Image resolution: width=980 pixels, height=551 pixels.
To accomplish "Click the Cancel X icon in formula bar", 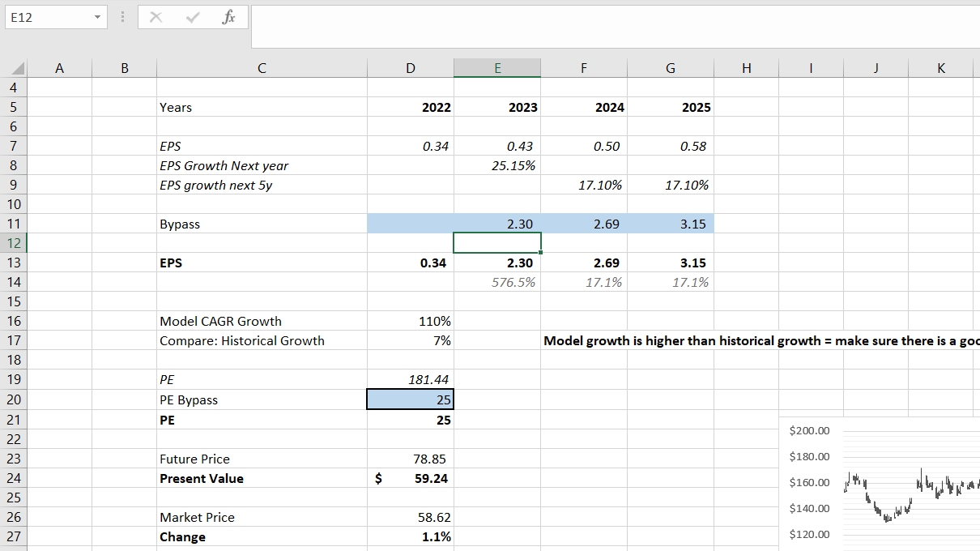I will 156,17.
